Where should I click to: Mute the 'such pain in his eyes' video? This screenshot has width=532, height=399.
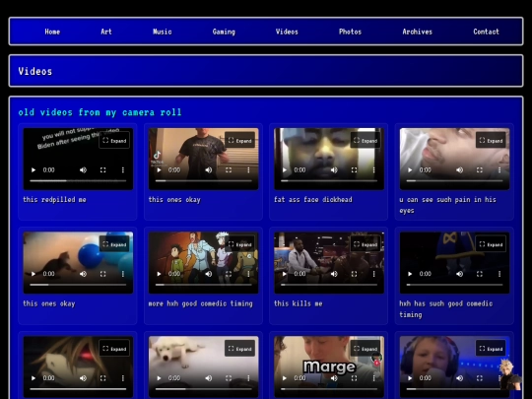coord(460,170)
